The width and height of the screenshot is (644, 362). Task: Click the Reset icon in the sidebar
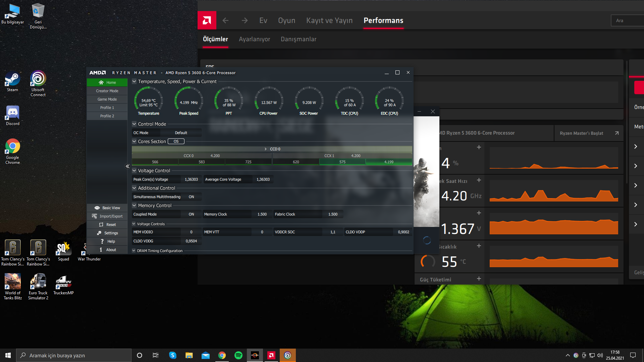click(x=101, y=225)
